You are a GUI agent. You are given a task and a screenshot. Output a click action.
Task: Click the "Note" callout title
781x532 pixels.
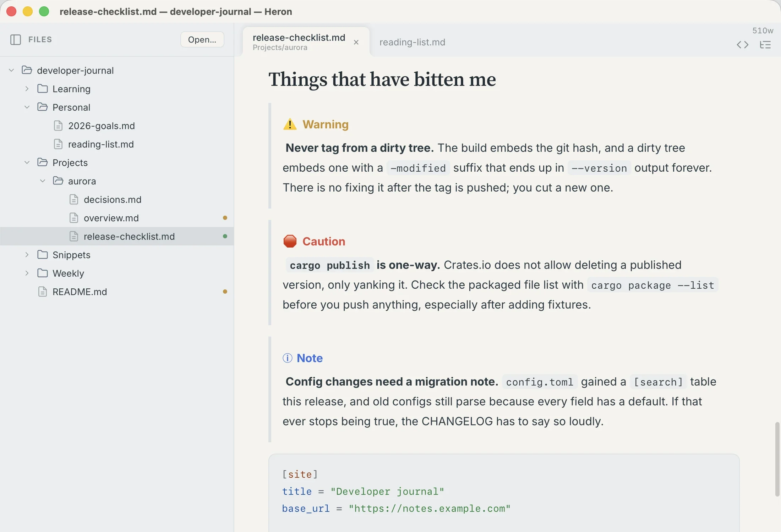(310, 358)
